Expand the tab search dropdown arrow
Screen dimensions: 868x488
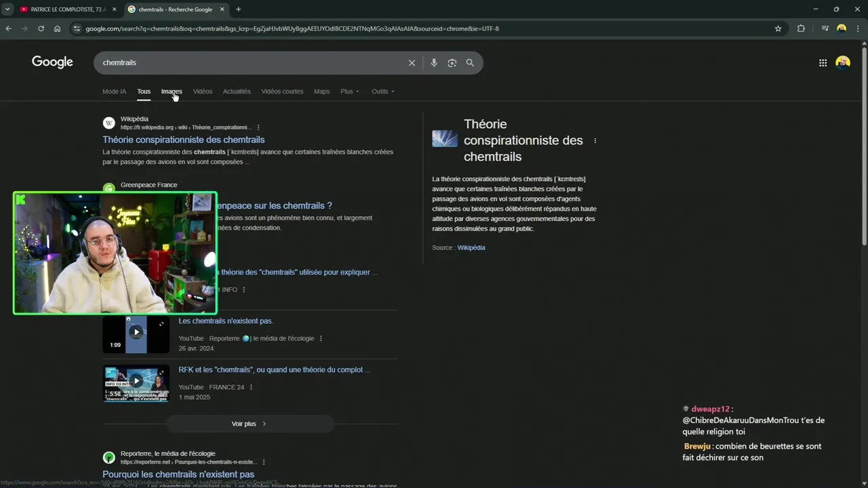7,9
